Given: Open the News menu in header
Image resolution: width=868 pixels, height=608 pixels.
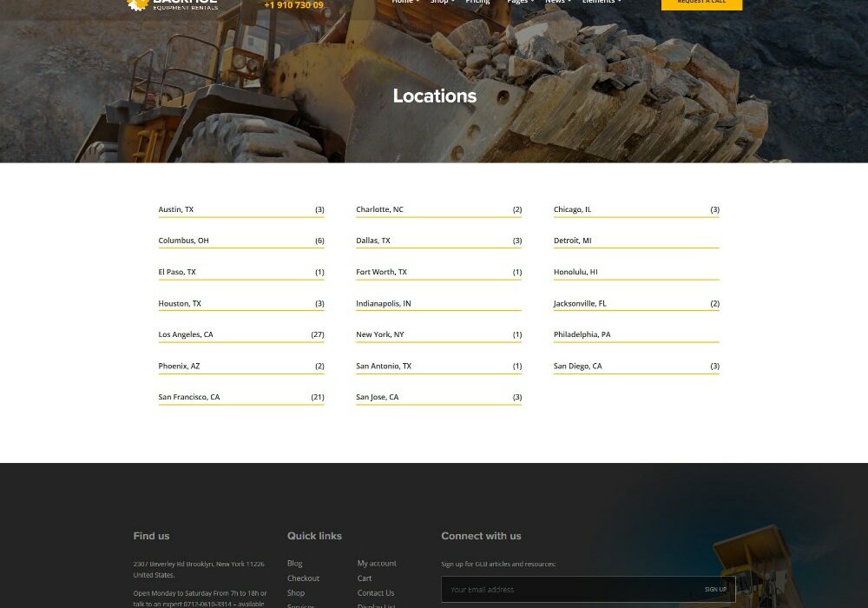Looking at the screenshot, I should pyautogui.click(x=557, y=3).
